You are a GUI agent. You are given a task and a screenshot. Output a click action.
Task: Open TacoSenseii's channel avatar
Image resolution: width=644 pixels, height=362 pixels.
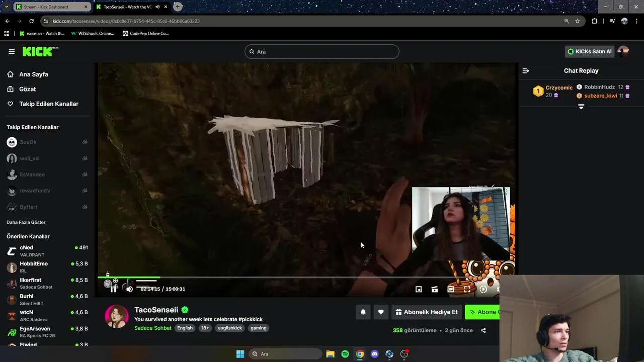pyautogui.click(x=117, y=316)
